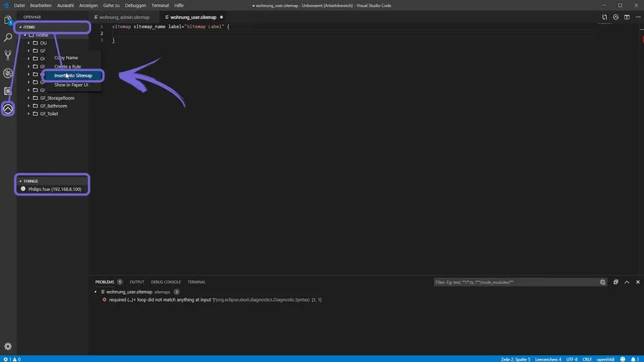This screenshot has width=644, height=362.
Task: Open the Anzeigen menu
Action: point(88,5)
